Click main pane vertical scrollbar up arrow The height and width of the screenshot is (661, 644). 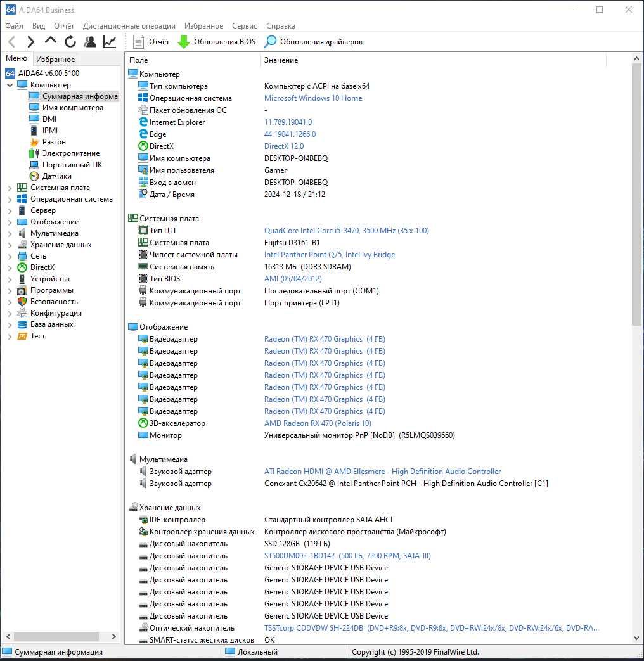[x=636, y=58]
